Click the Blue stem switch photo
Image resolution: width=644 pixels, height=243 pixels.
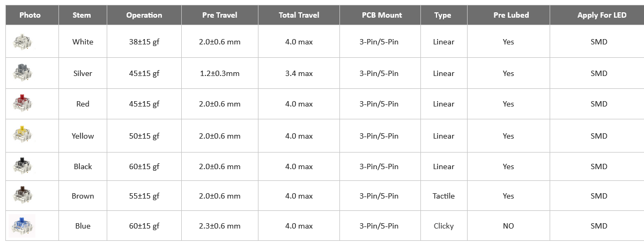pos(22,225)
